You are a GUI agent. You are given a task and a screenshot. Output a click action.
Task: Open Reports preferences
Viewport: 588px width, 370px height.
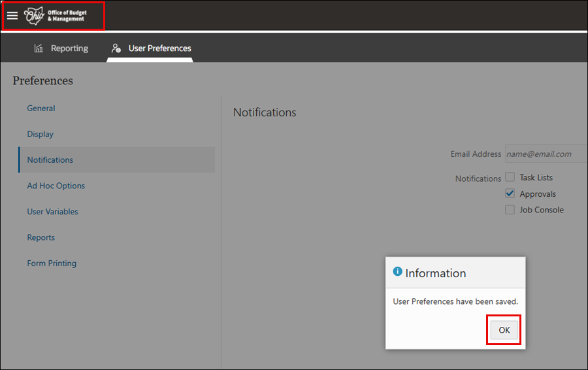pyautogui.click(x=41, y=237)
